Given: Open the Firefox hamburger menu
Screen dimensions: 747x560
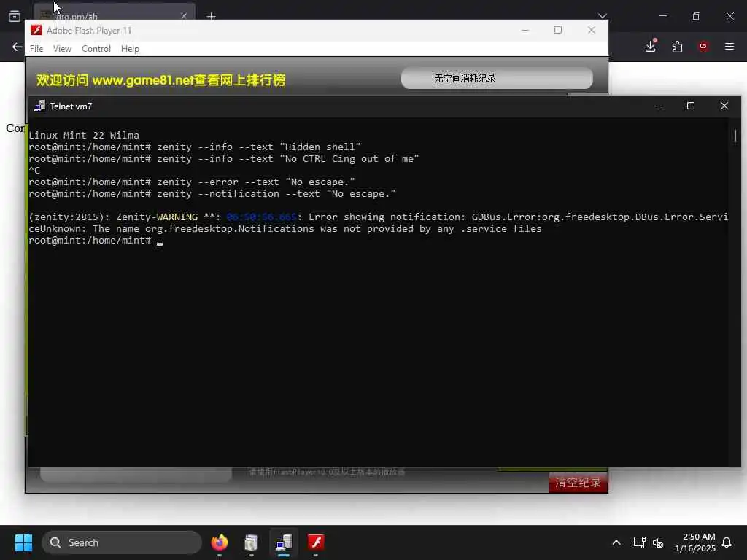Looking at the screenshot, I should [729, 46].
